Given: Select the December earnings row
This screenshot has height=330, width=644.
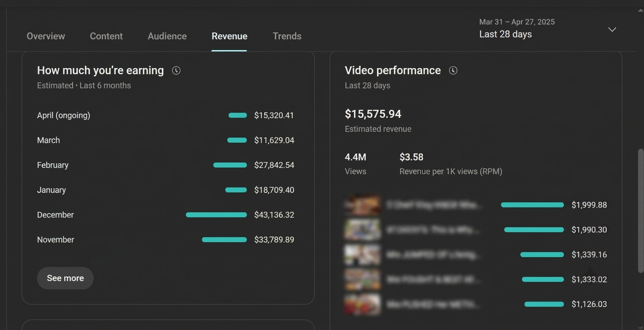Looking at the screenshot, I should pyautogui.click(x=165, y=215).
